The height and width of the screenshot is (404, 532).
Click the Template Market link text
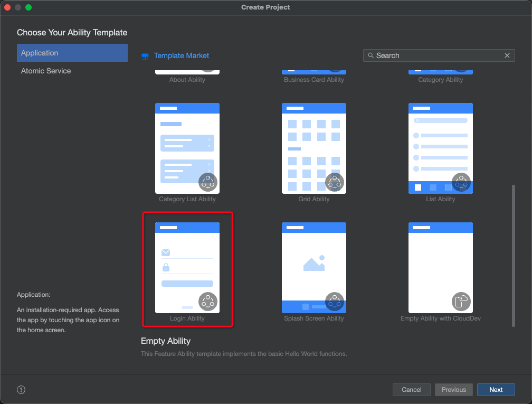(181, 55)
